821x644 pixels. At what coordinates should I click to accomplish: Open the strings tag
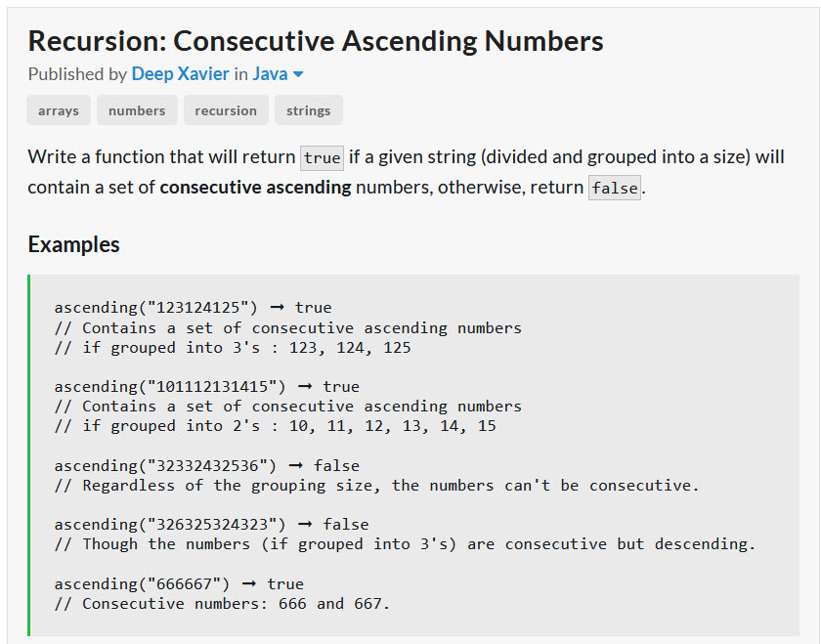coord(309,110)
